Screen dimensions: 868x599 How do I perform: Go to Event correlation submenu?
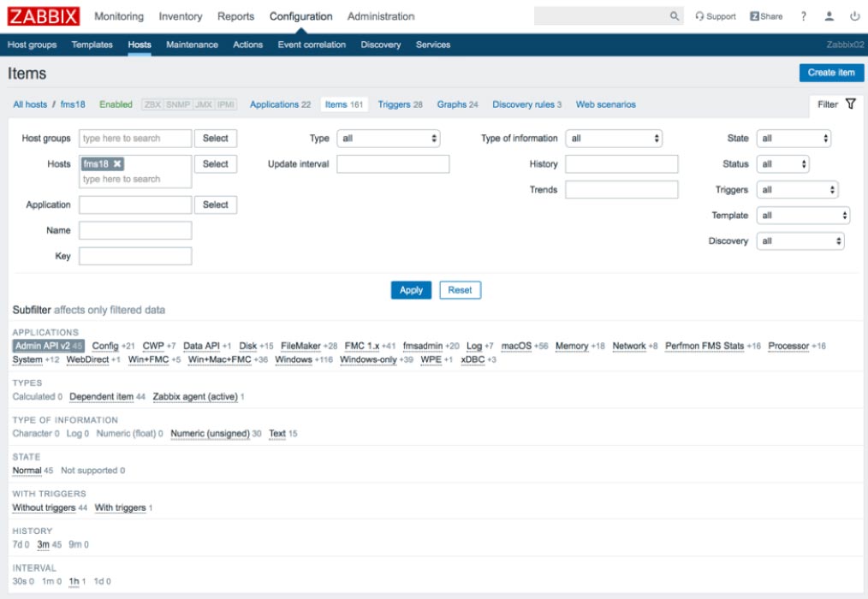pos(312,44)
